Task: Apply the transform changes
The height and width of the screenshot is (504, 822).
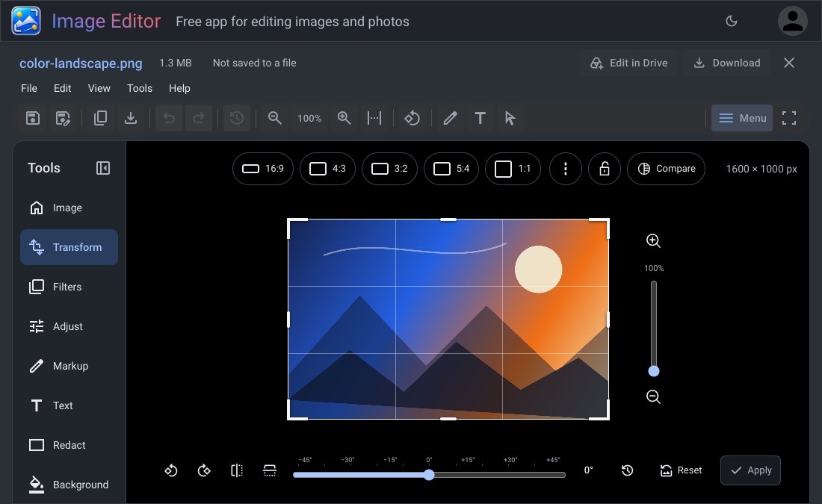Action: 750,470
